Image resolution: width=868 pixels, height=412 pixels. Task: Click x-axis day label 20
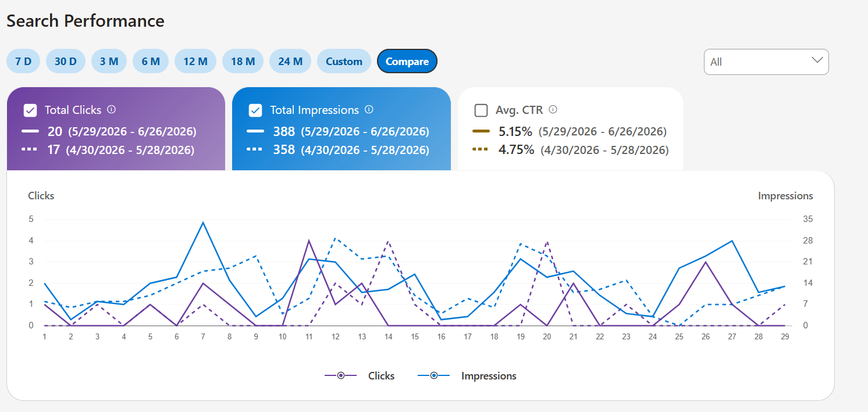(x=547, y=336)
